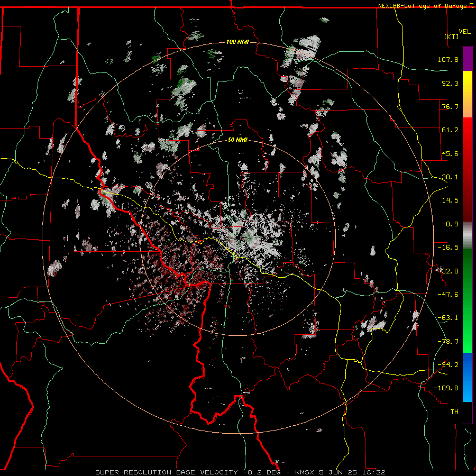Click the -63.1 legend value
Screen dimensions: 476x476
pos(448,318)
